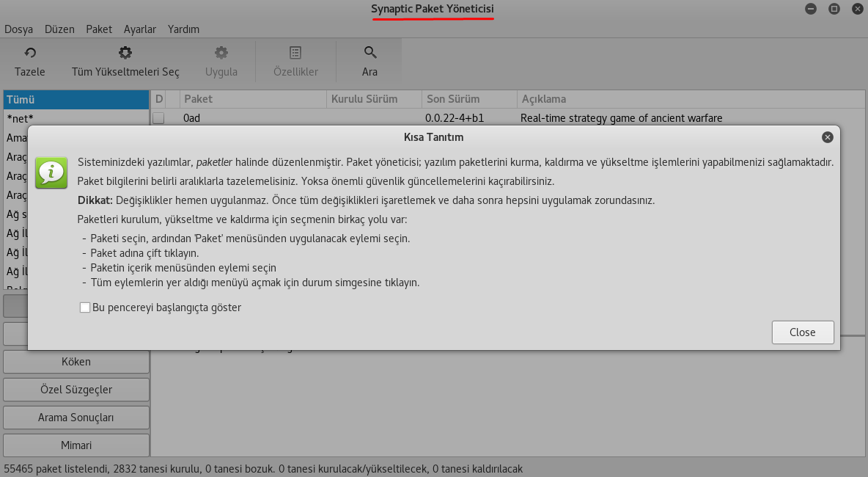Open the Düzen menu
The width and height of the screenshot is (868, 477).
(x=59, y=29)
